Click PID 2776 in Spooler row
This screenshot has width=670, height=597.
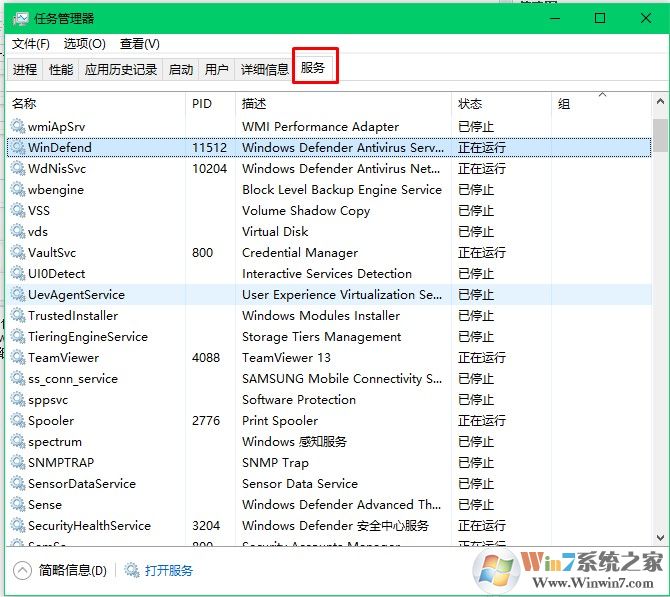[206, 421]
